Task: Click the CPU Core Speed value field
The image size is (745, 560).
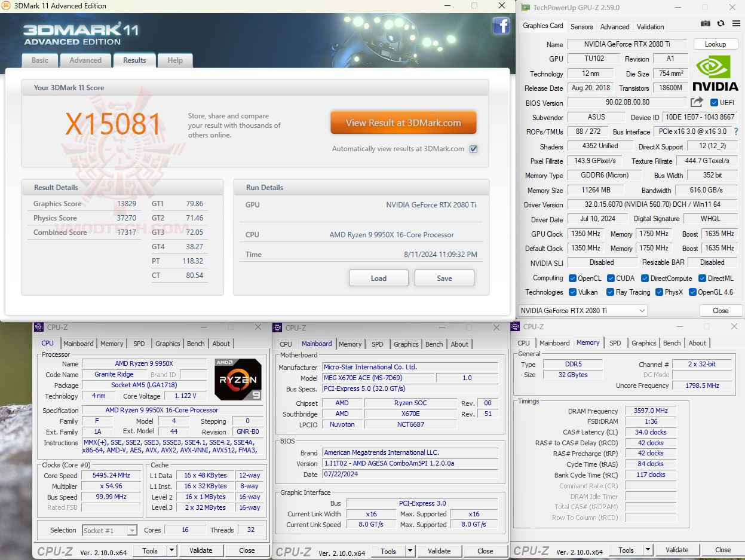Action: point(112,476)
